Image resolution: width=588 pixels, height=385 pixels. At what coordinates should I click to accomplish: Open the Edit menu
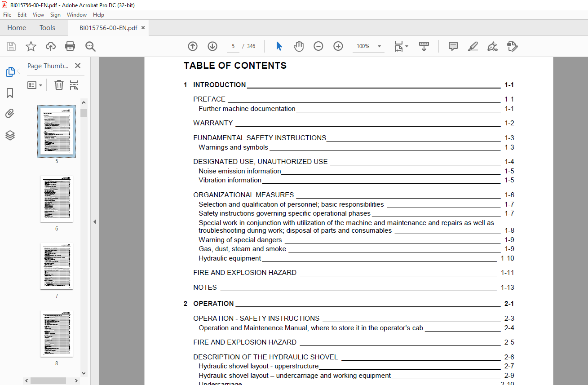click(x=22, y=15)
